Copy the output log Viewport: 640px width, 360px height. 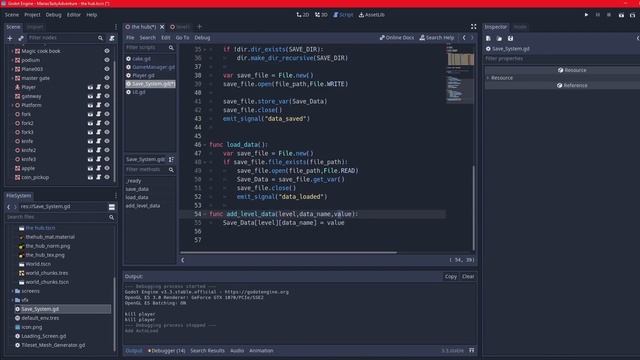(451, 276)
